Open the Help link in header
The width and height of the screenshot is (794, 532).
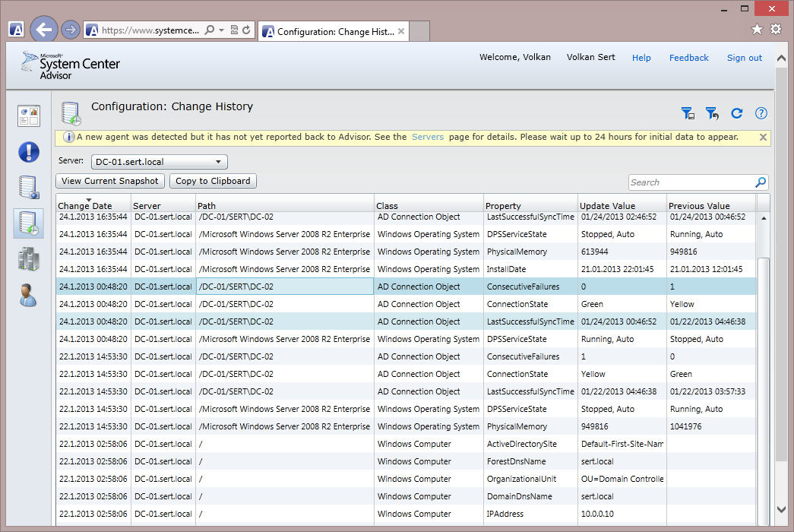[641, 58]
